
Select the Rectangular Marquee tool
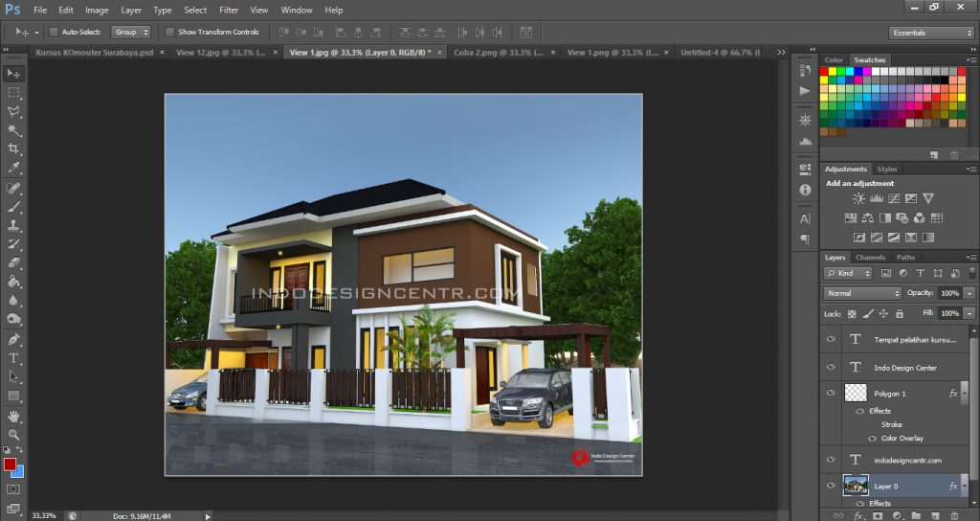point(13,93)
